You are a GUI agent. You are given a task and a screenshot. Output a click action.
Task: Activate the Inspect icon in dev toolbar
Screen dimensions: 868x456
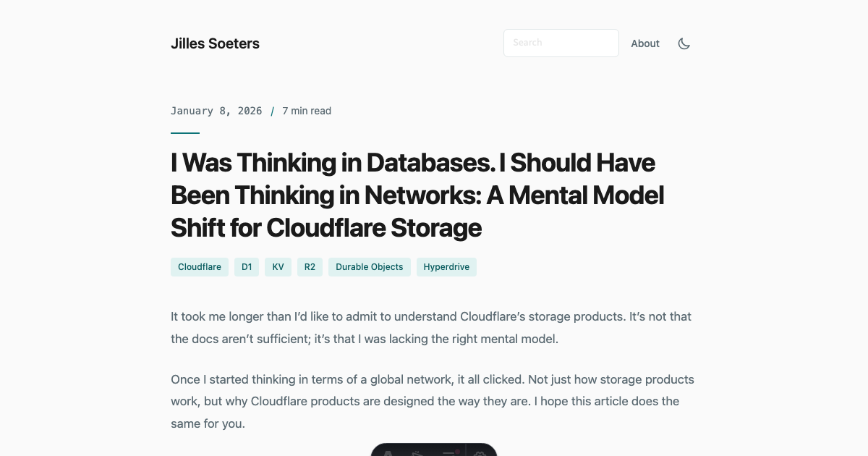(418, 452)
